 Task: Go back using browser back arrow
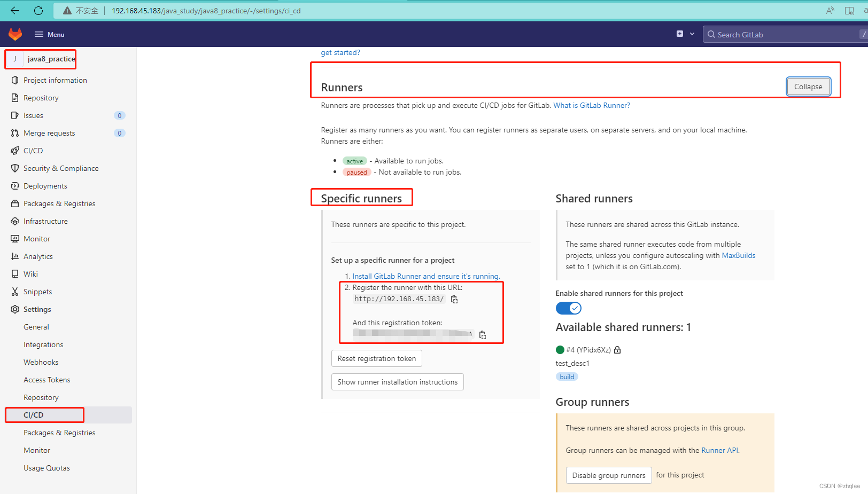click(x=14, y=10)
